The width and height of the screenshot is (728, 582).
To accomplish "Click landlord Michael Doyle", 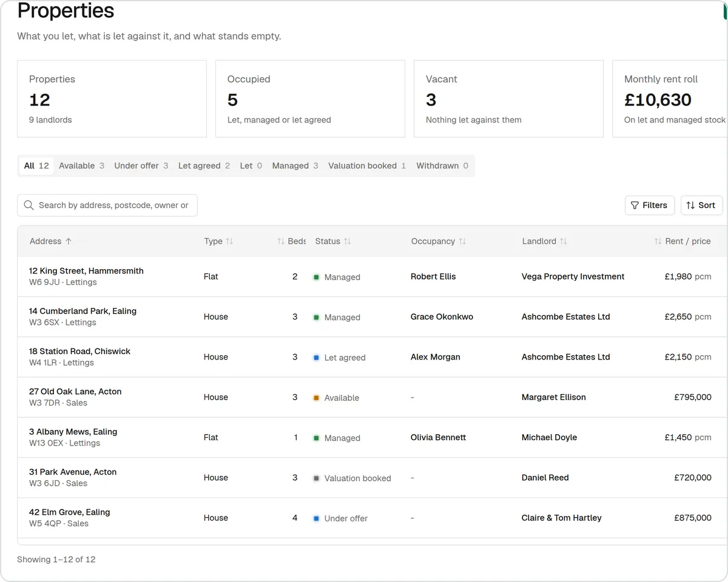I will coord(550,437).
